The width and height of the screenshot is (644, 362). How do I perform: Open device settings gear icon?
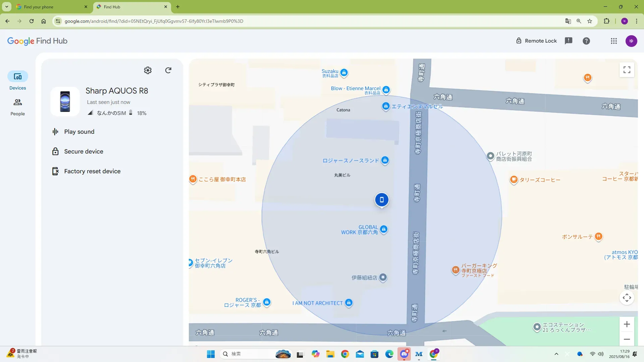coord(148,70)
